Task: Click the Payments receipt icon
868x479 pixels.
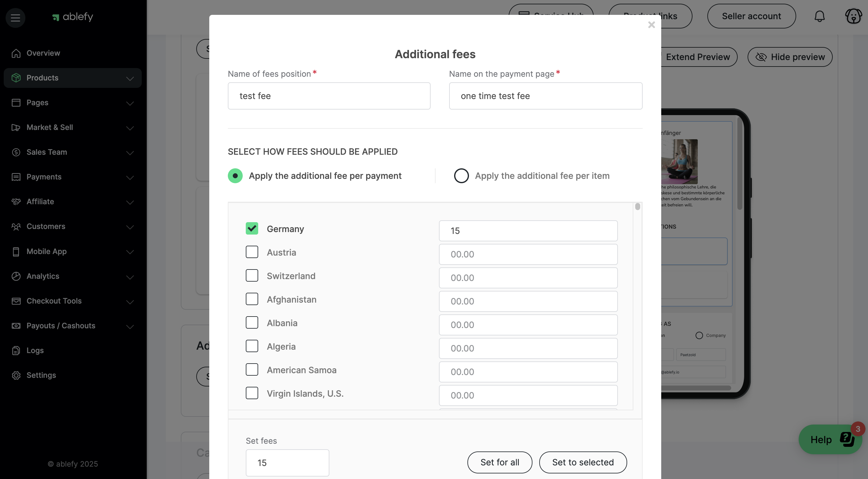Action: [x=16, y=177]
